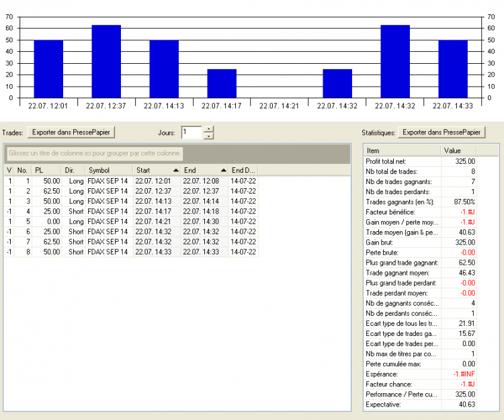Select the Trade gagnant moyen row
Screen dimensions: 504x420
coord(420,273)
